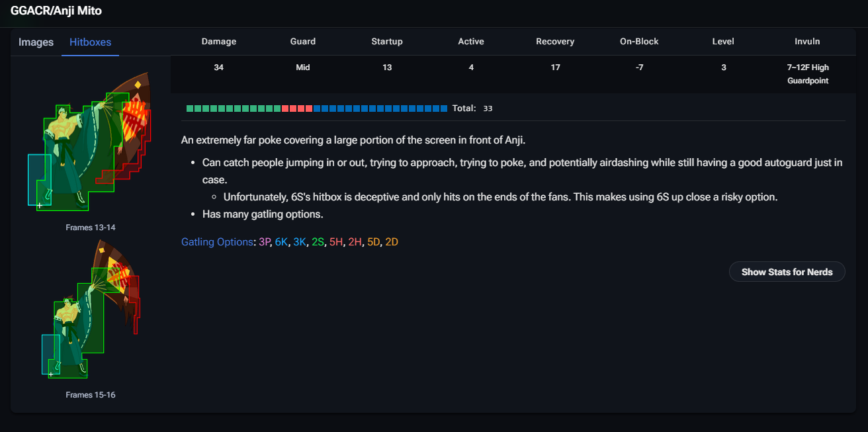This screenshot has width=868, height=432.
Task: Follow the 3K gatling link
Action: tap(300, 242)
